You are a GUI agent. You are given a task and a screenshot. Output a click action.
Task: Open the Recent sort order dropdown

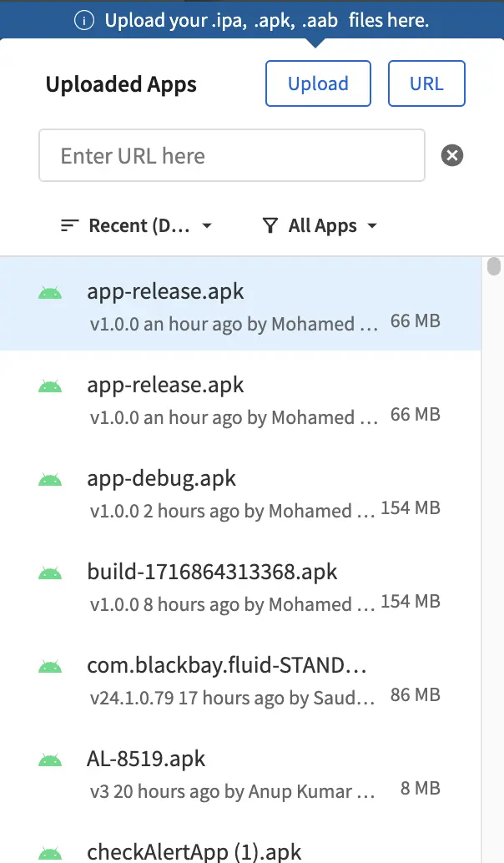coord(138,225)
